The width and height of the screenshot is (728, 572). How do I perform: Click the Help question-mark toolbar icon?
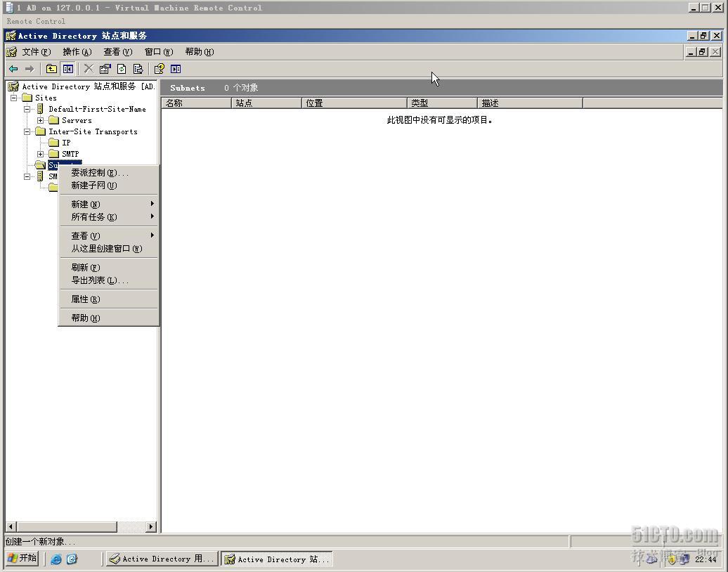[160, 69]
